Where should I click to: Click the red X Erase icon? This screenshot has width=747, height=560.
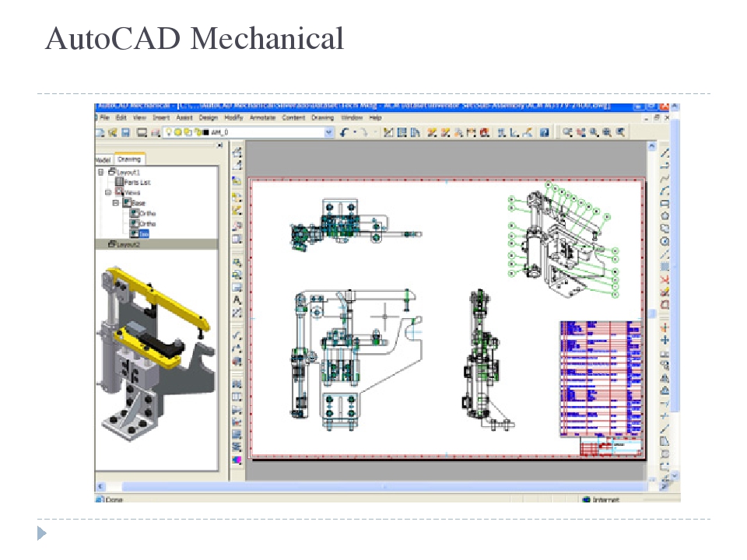pos(665,279)
